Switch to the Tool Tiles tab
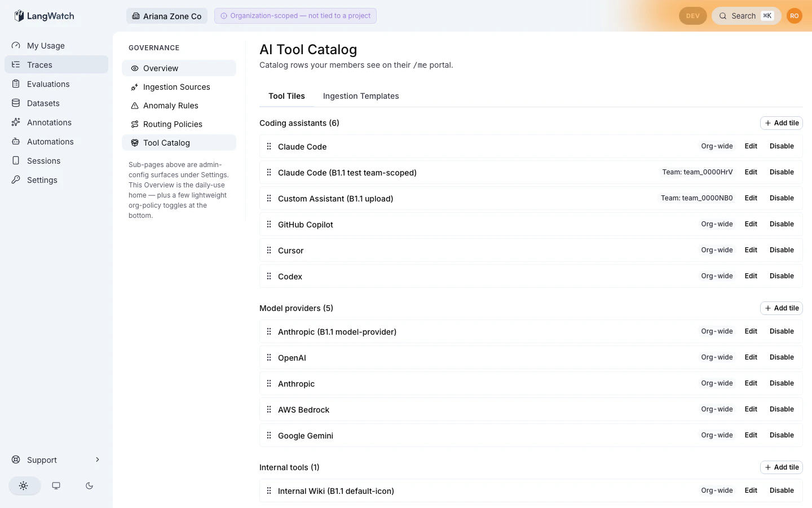Viewport: 812px width, 508px height. [286, 96]
